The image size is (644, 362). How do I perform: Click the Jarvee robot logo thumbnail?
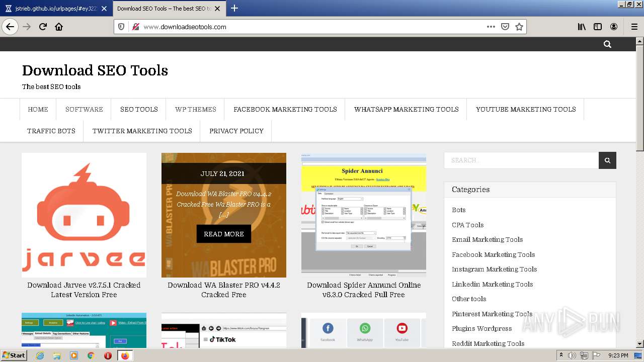(84, 215)
